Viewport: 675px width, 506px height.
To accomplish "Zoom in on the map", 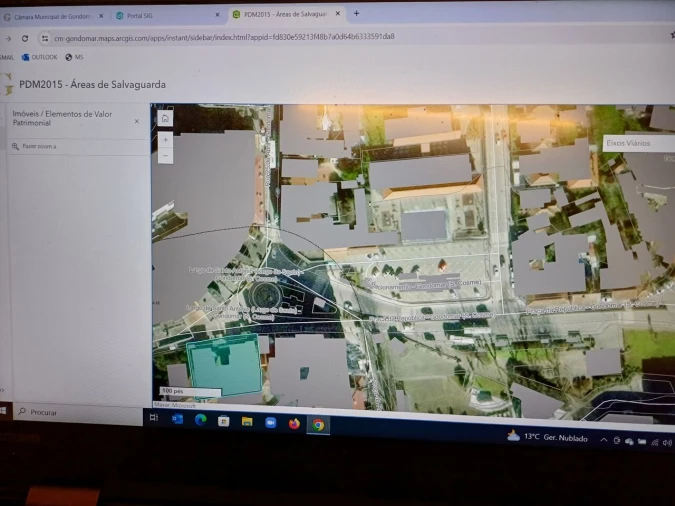I will [x=165, y=140].
